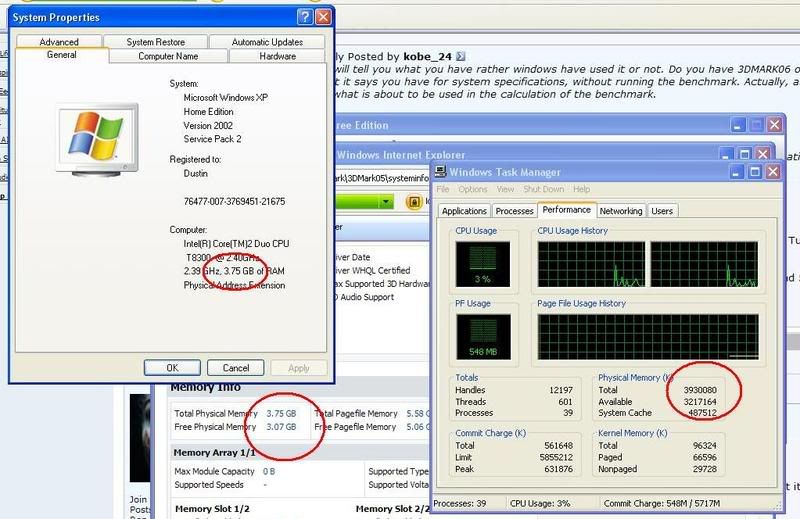Maximize the Windows Internet Explorer window
This screenshot has width=800, height=519.
[744, 154]
